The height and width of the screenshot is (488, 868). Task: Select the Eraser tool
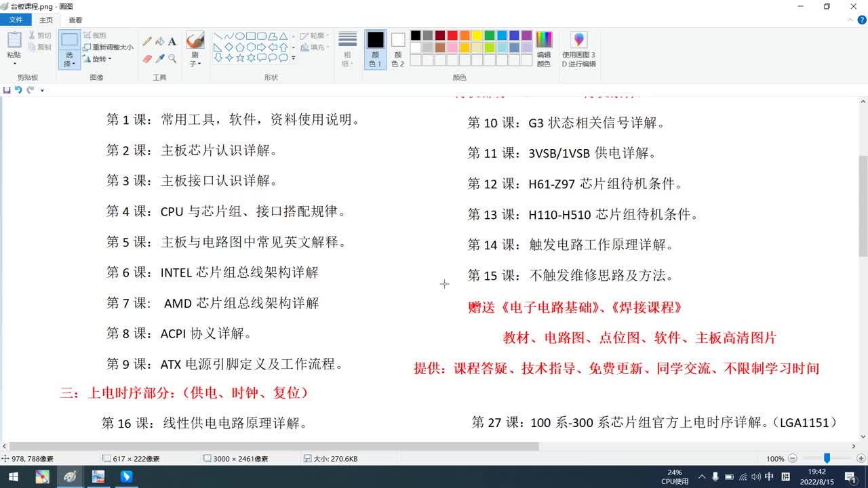pos(147,59)
